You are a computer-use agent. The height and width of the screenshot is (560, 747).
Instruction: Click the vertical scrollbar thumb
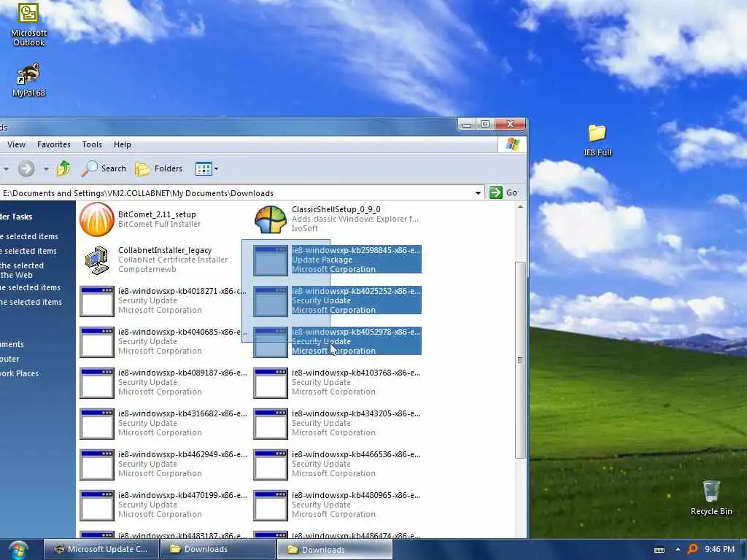point(520,360)
